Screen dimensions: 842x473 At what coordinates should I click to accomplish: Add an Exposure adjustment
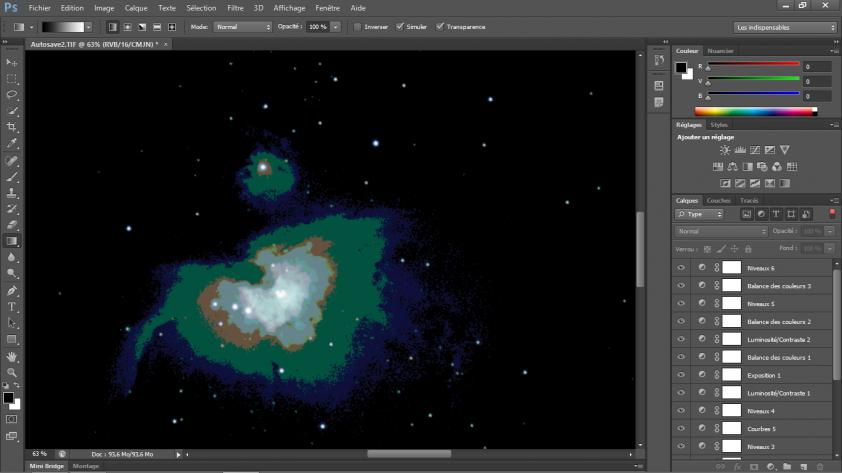(x=770, y=150)
